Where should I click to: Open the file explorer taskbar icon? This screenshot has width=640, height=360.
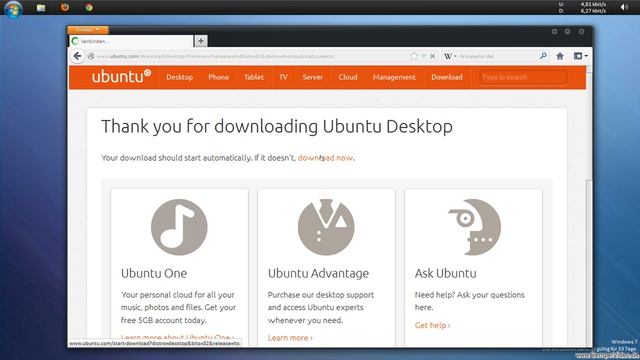(41, 7)
